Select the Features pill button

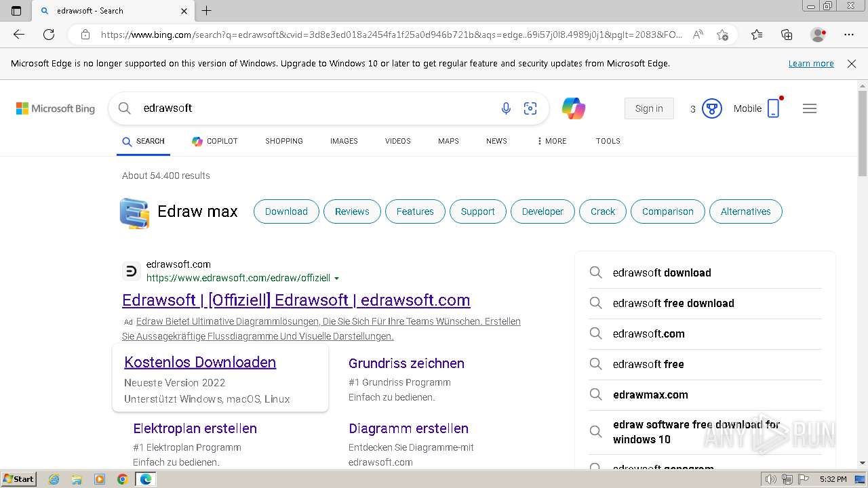[415, 211]
